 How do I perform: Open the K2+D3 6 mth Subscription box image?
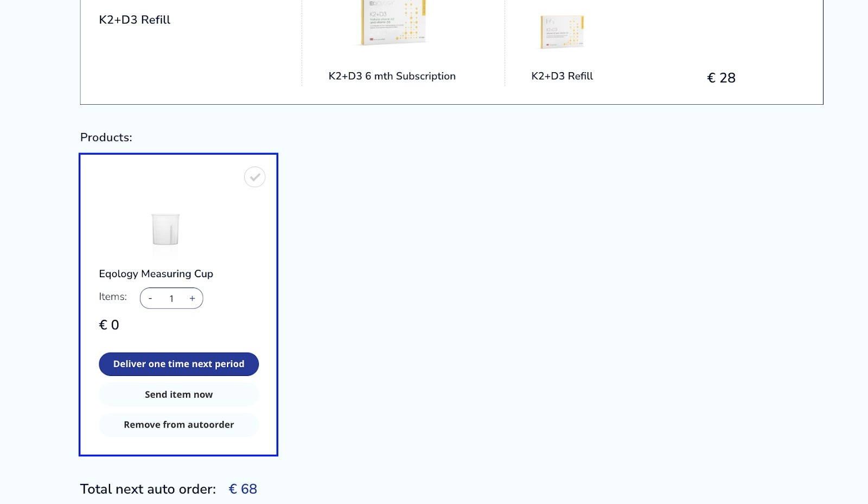click(393, 23)
